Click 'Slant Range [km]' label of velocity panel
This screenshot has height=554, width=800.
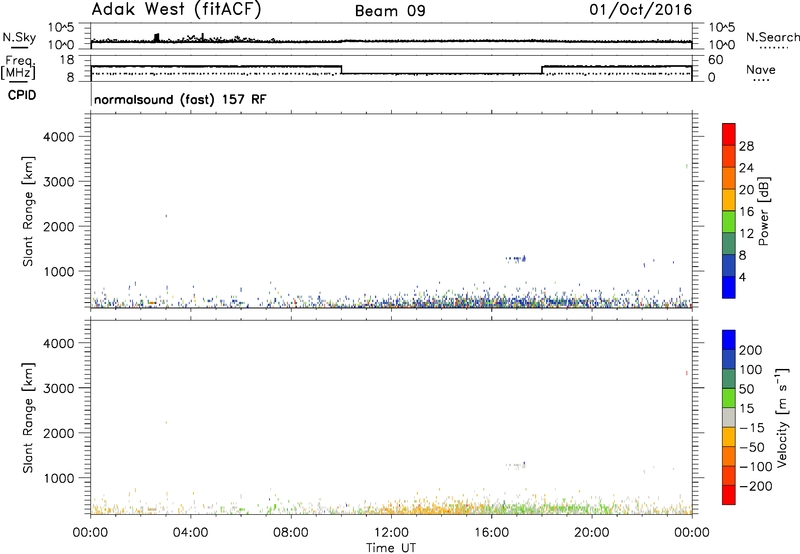pyautogui.click(x=28, y=418)
